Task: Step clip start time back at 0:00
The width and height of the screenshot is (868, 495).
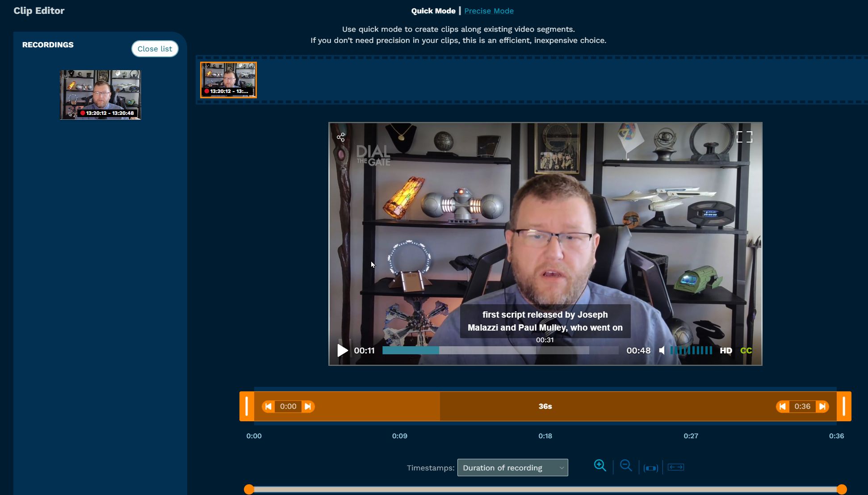Action: [x=268, y=407]
